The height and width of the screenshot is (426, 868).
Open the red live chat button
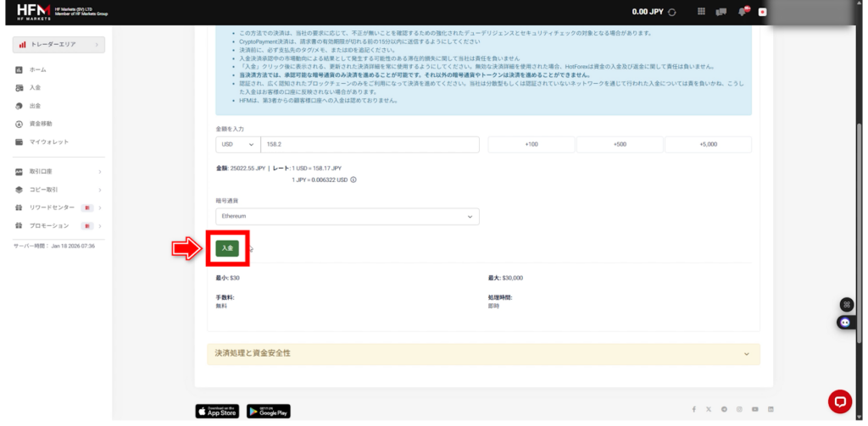[x=839, y=401]
